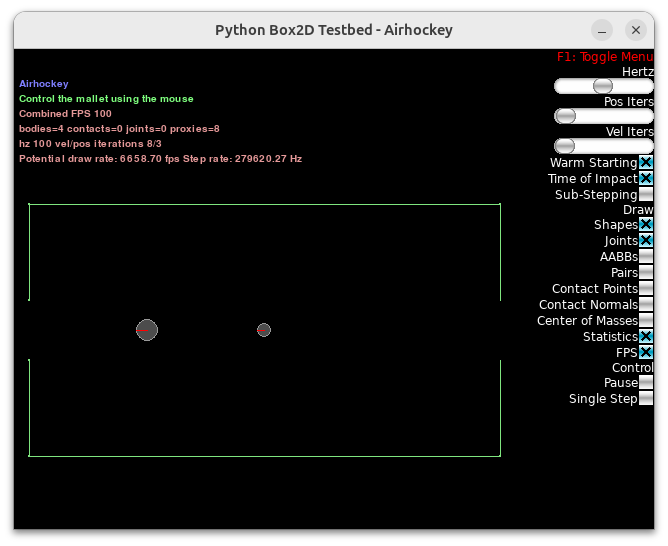The height and width of the screenshot is (546, 668).
Task: Uncheck the Time of Impact option
Action: pyautogui.click(x=646, y=179)
